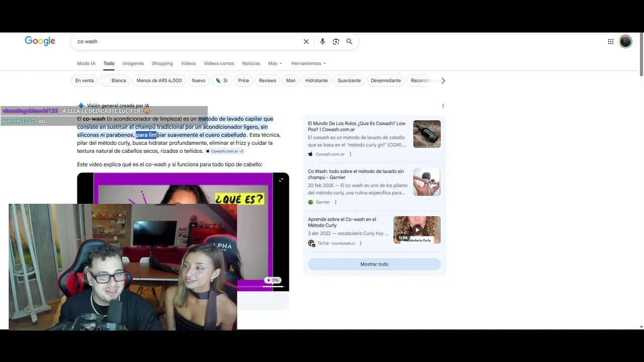Toggle the Menos de ARS 6,000 chip
This screenshot has width=644, height=362.
(159, 80)
